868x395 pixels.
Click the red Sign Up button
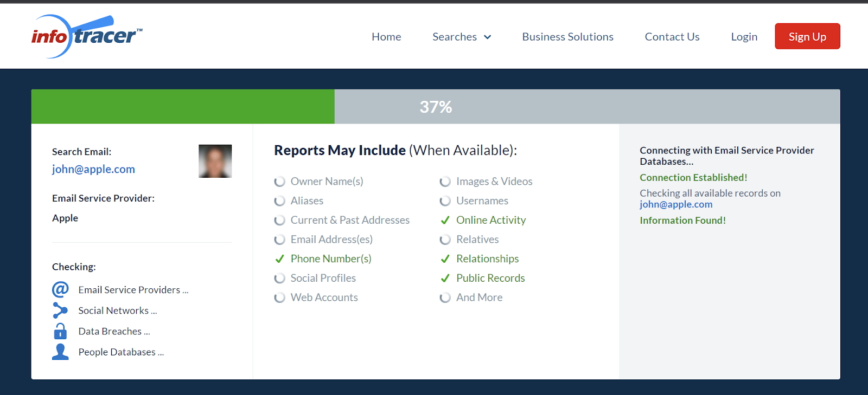point(807,36)
